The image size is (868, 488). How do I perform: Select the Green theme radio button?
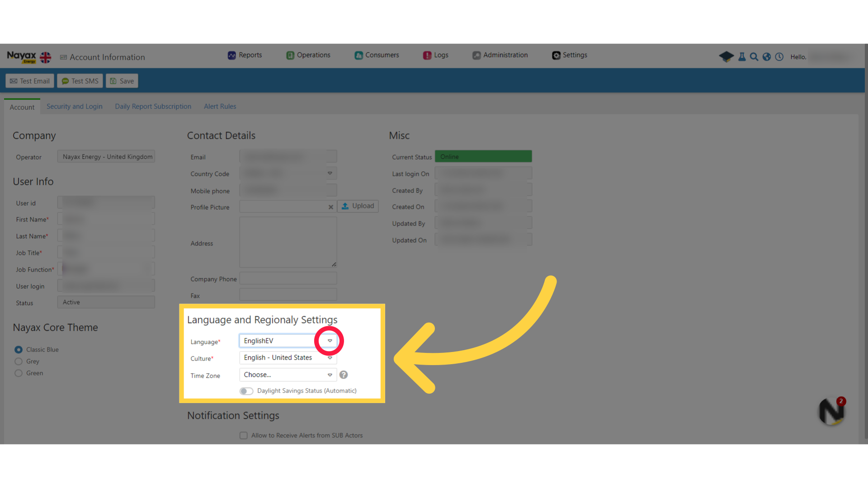[19, 373]
